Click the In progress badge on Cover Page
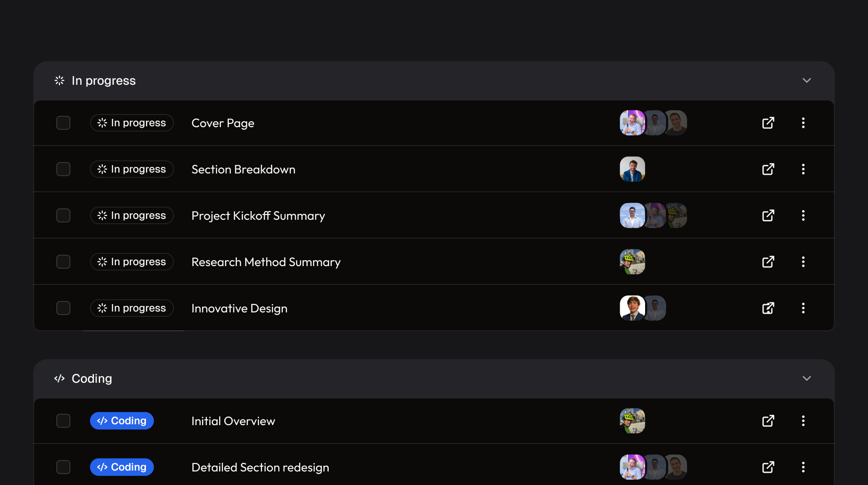 [x=132, y=123]
